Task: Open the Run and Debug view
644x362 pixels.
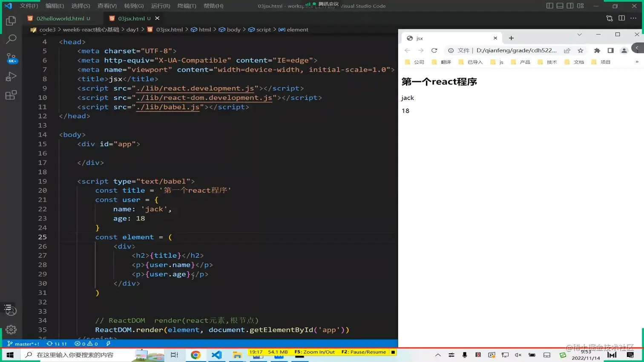Action: pyautogui.click(x=11, y=77)
